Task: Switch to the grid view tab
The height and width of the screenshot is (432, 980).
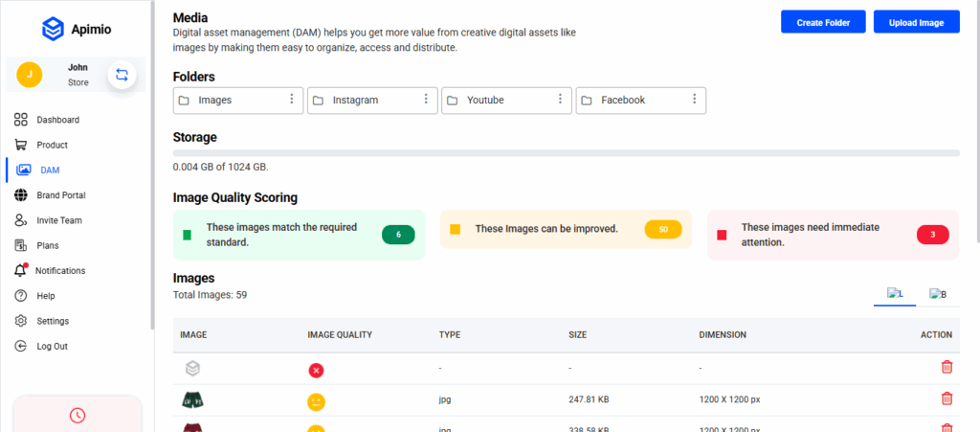Action: pyautogui.click(x=938, y=294)
